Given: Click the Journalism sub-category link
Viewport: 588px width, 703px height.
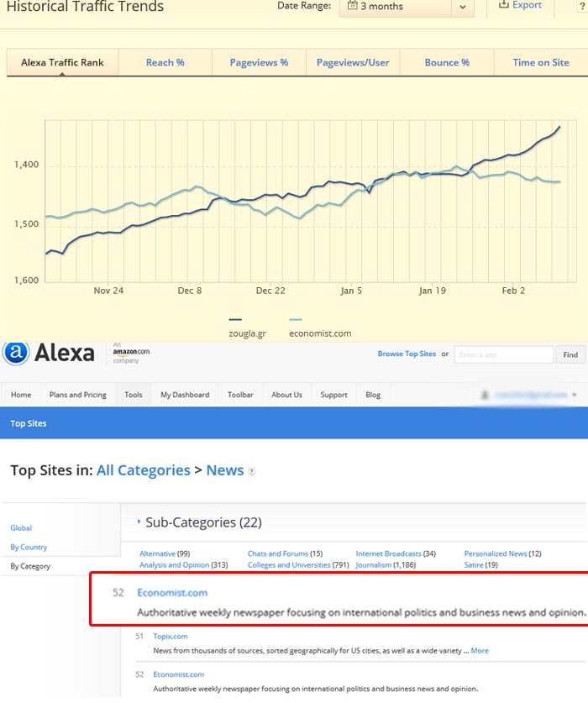Looking at the screenshot, I should point(371,565).
